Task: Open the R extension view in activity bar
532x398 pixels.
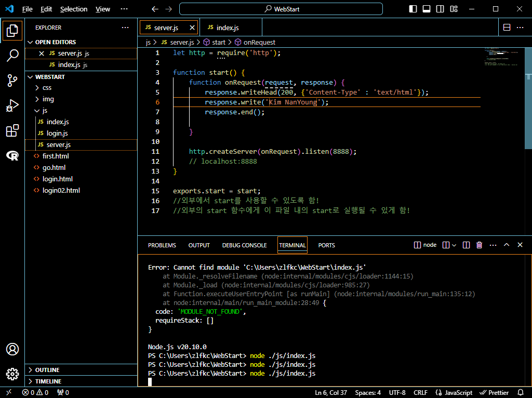Action: tap(12, 156)
